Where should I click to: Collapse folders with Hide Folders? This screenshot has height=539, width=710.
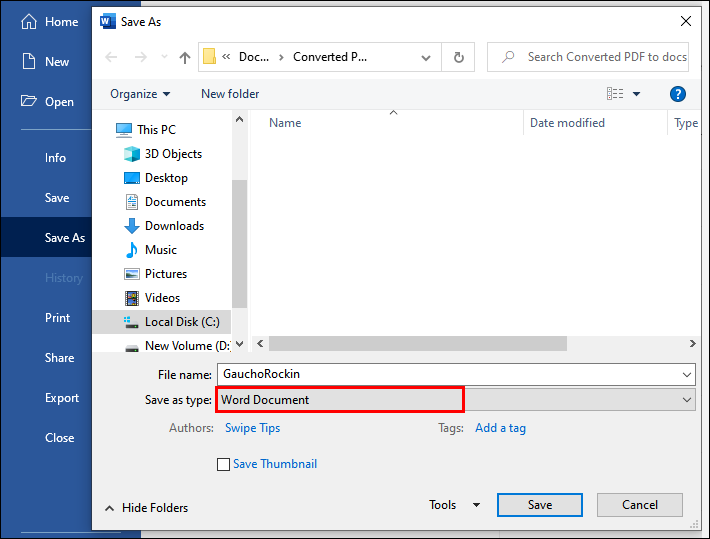click(146, 508)
